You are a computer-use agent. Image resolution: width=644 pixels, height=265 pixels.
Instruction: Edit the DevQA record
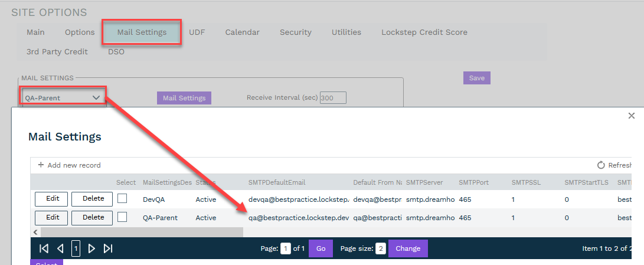pyautogui.click(x=52, y=199)
